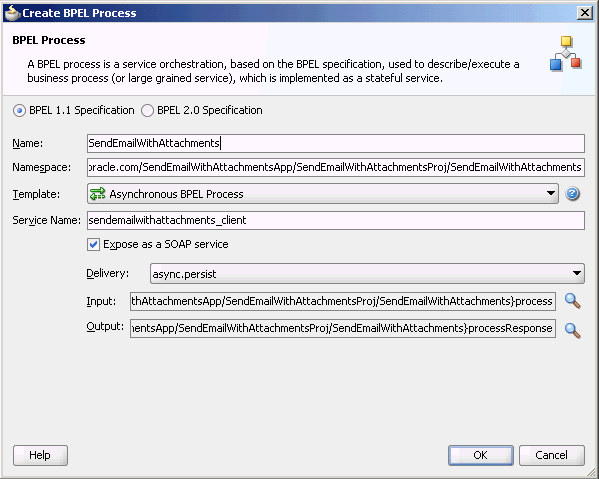Uncheck Expose as a SOAP service
Image resolution: width=599 pixels, height=479 pixels.
93,244
